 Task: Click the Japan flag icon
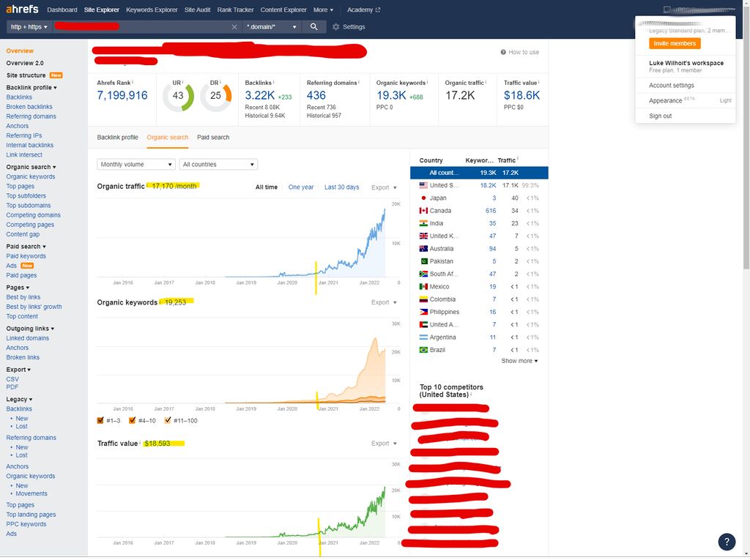[x=423, y=198]
